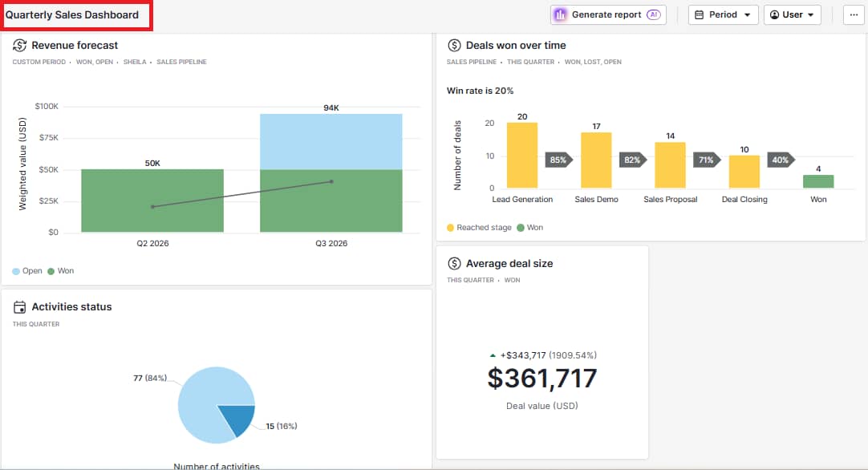Click the trend line point on Q3 2026
The width and height of the screenshot is (868, 470).
[331, 181]
